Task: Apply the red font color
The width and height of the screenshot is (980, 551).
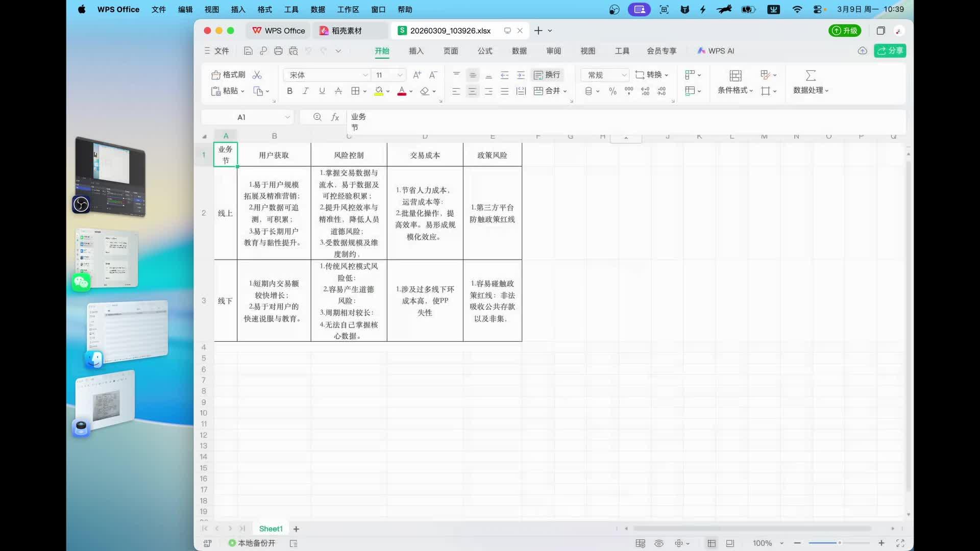Action: pyautogui.click(x=402, y=91)
